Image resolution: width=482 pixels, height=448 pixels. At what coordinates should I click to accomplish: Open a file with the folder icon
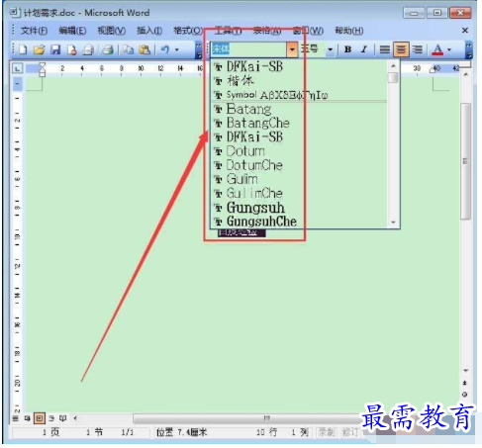pyautogui.click(x=39, y=49)
